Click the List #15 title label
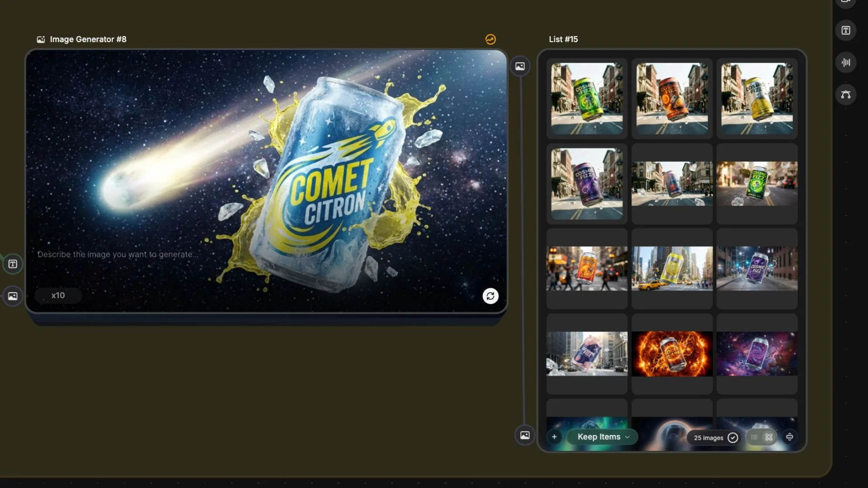Screen dimensions: 868x488 pyautogui.click(x=563, y=39)
